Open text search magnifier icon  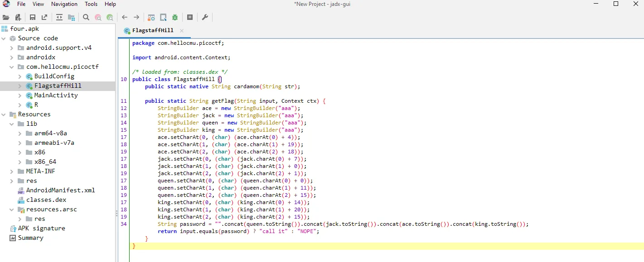(x=86, y=17)
